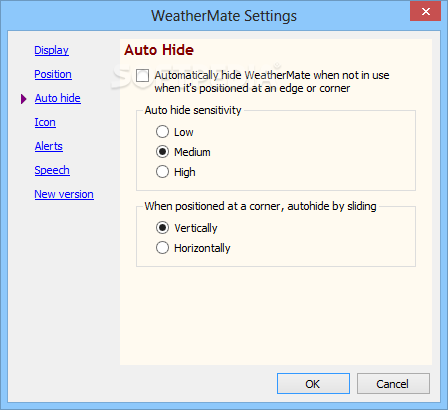Open the Icon settings page
The width and height of the screenshot is (448, 410).
tap(45, 122)
